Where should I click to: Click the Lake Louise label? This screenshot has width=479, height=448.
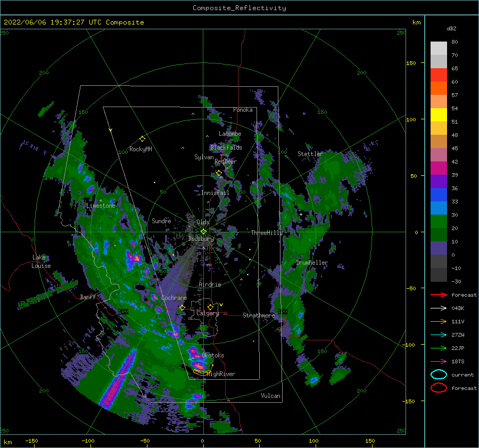pyautogui.click(x=41, y=262)
